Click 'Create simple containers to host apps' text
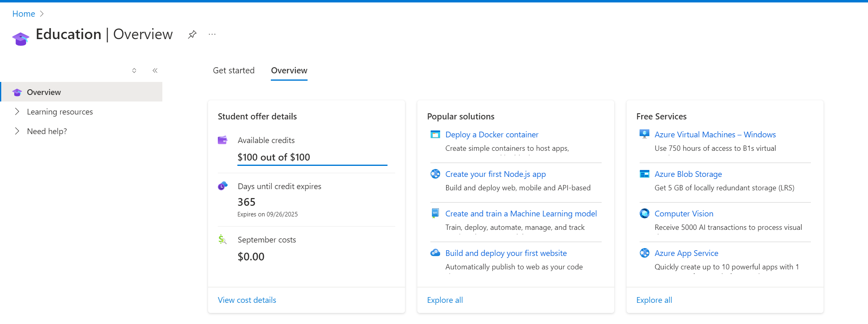Screen dimensions: 868x324 point(507,148)
